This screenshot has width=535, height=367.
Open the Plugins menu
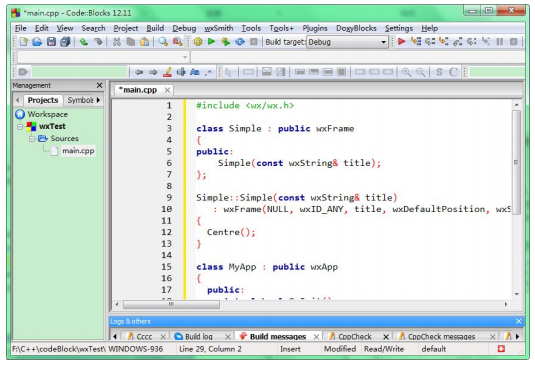[315, 28]
